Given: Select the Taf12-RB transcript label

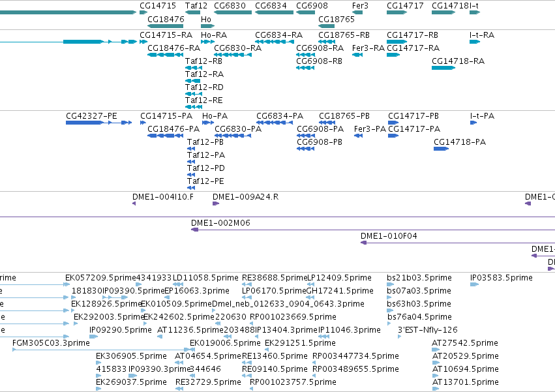Looking at the screenshot, I should tap(203, 61).
